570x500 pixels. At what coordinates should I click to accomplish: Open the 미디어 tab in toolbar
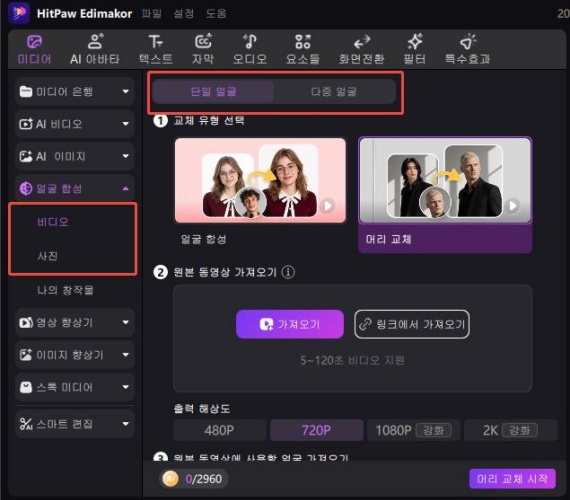pyautogui.click(x=35, y=50)
